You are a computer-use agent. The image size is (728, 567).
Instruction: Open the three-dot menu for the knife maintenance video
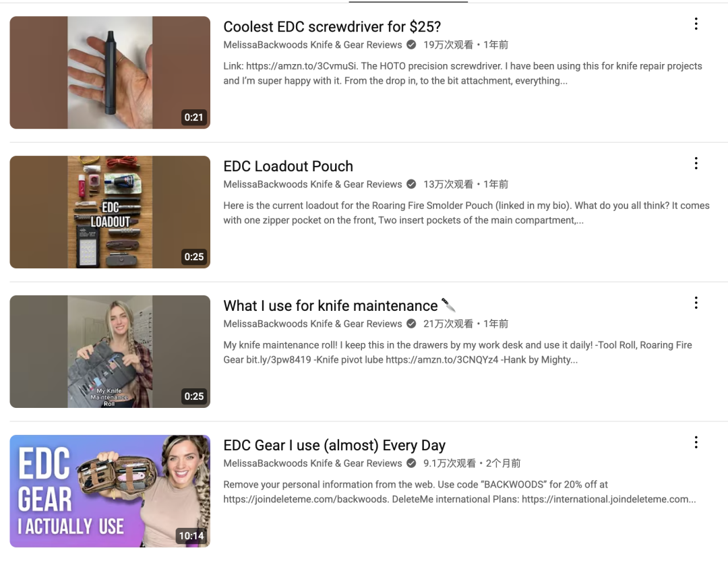click(x=696, y=303)
